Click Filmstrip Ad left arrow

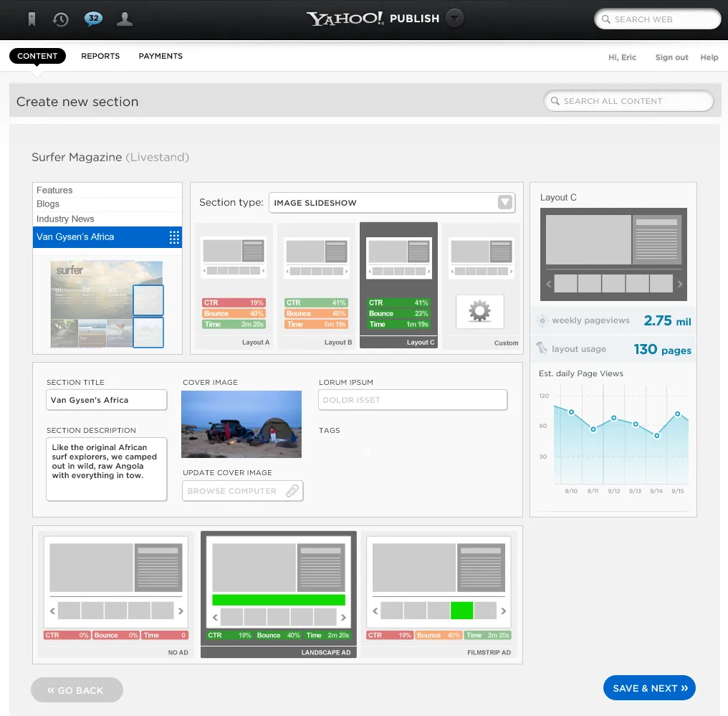(x=375, y=611)
